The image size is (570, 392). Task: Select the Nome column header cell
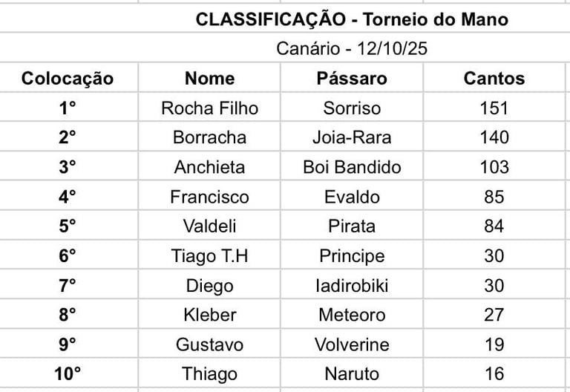209,78
